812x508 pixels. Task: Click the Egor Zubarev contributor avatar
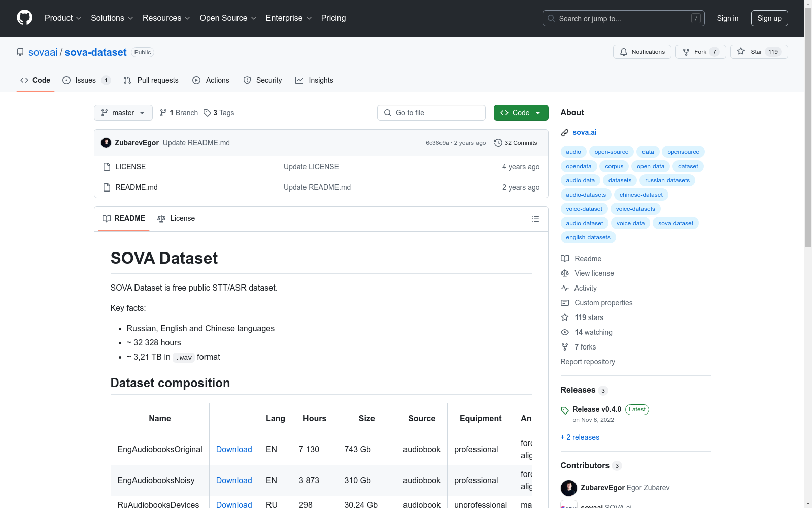coord(569,488)
